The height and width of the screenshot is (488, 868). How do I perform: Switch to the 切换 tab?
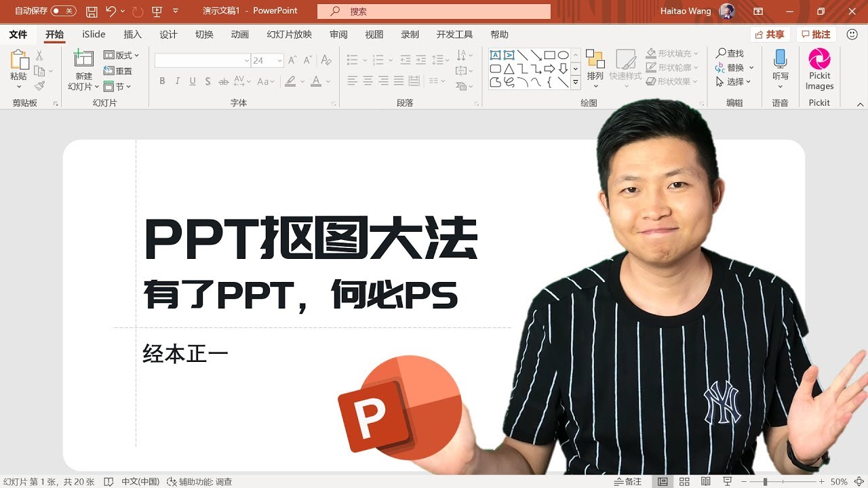point(204,35)
